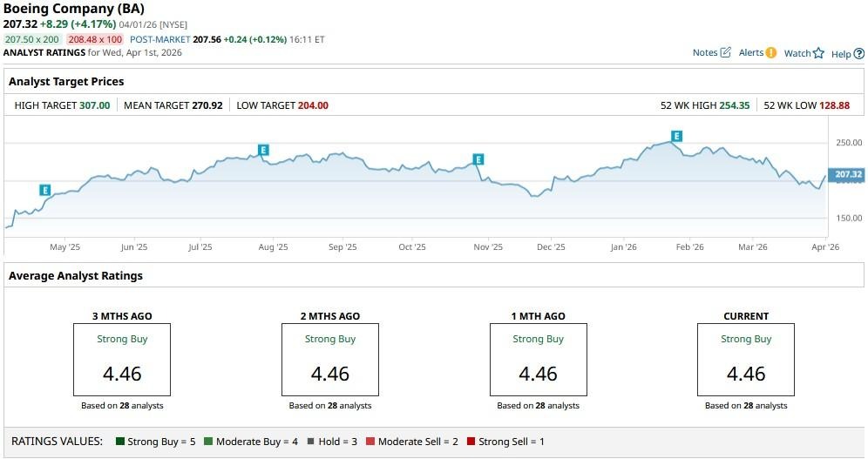This screenshot has width=868, height=459.
Task: Click earnings marker near Nov '25
Action: pyautogui.click(x=478, y=159)
